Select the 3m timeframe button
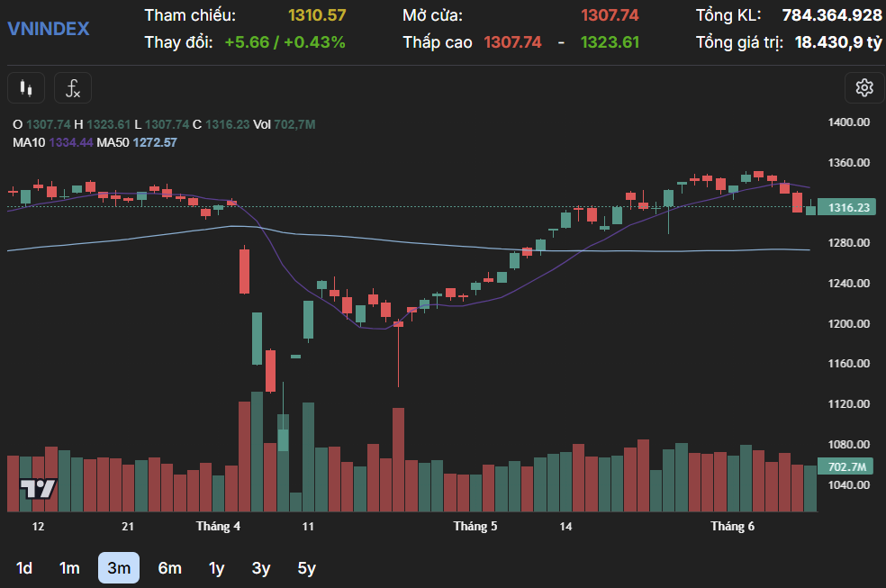The image size is (886, 588). [x=119, y=568]
